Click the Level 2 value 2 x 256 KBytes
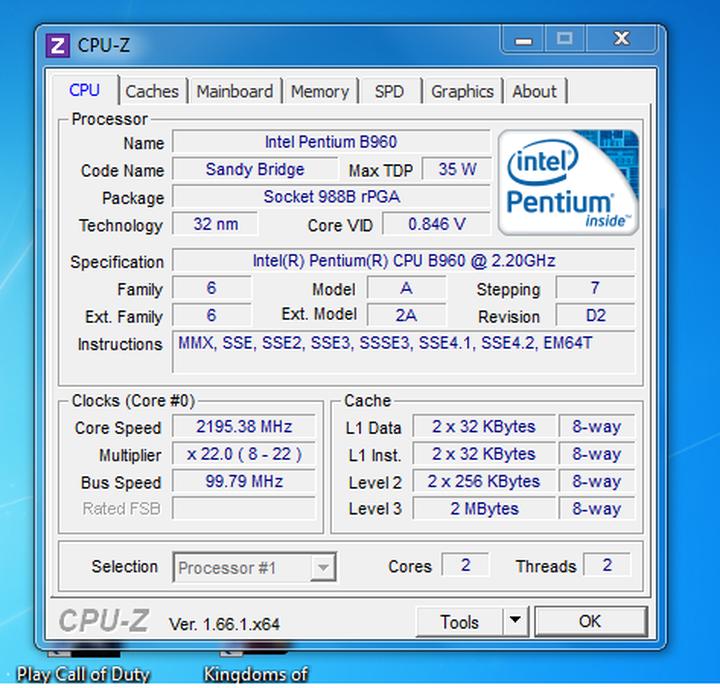The image size is (720, 688). click(x=484, y=482)
